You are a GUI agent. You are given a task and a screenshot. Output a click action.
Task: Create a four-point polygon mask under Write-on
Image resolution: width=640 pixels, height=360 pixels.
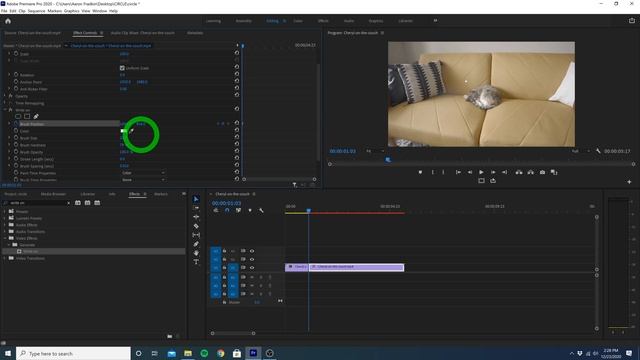27,116
